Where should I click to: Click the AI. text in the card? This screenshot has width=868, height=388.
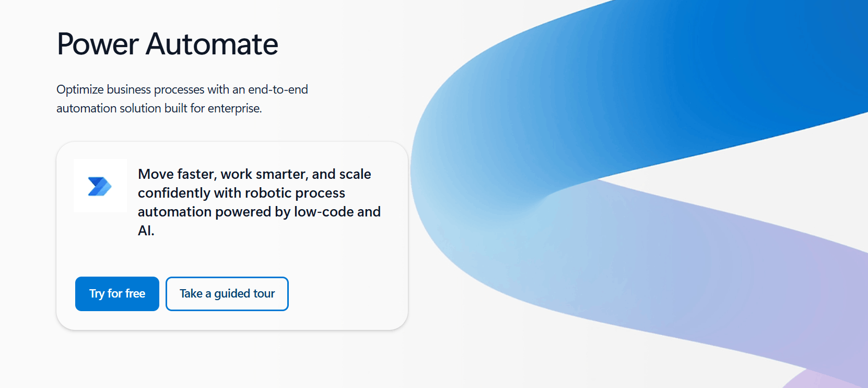(x=146, y=231)
